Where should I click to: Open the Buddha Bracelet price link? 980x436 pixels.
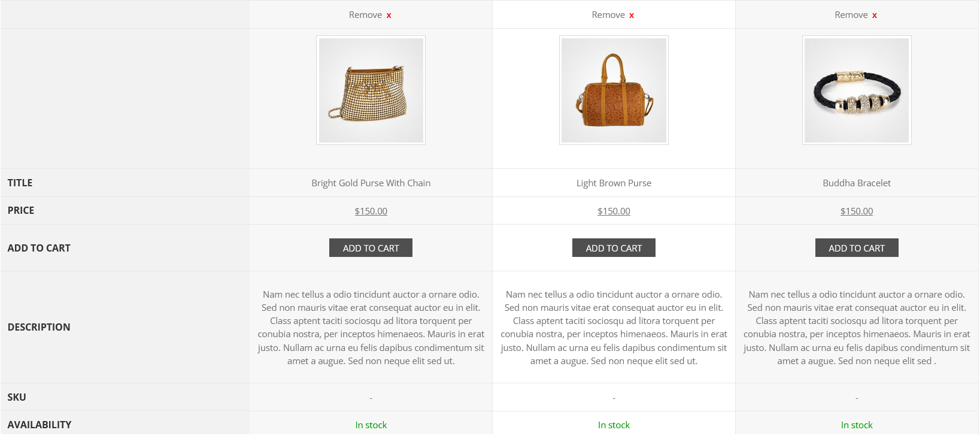pos(856,211)
